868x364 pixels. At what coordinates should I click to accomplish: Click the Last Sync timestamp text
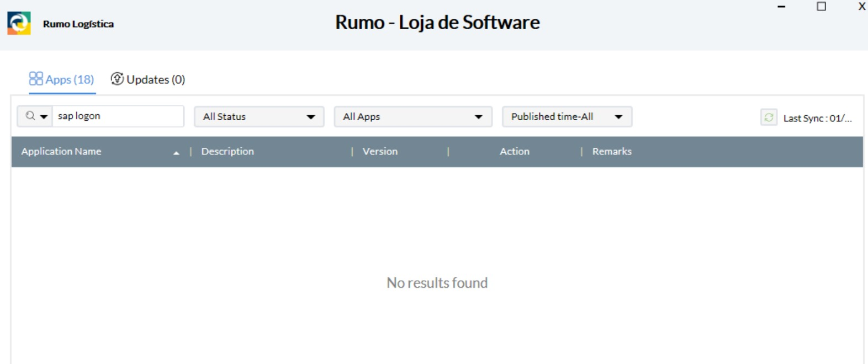[817, 118]
